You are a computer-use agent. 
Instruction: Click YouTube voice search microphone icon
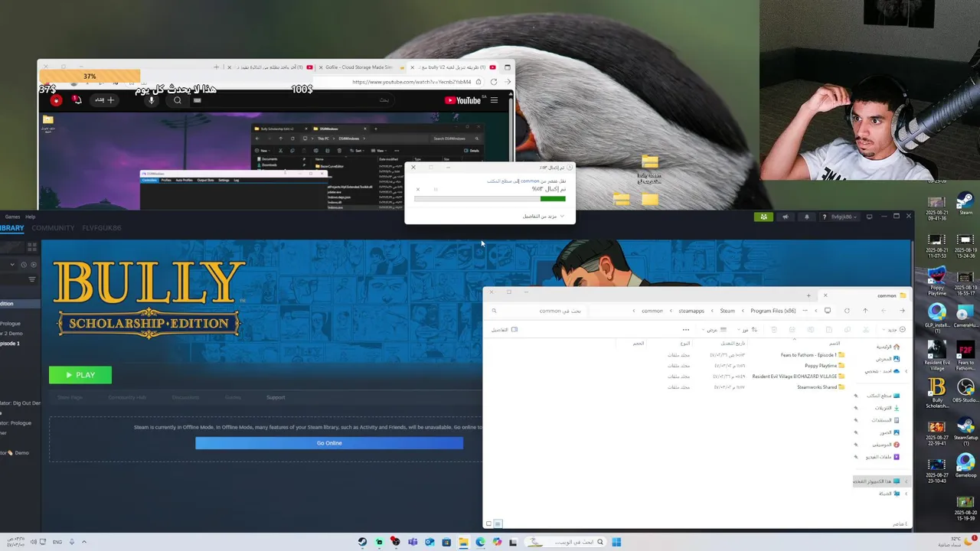coord(152,100)
